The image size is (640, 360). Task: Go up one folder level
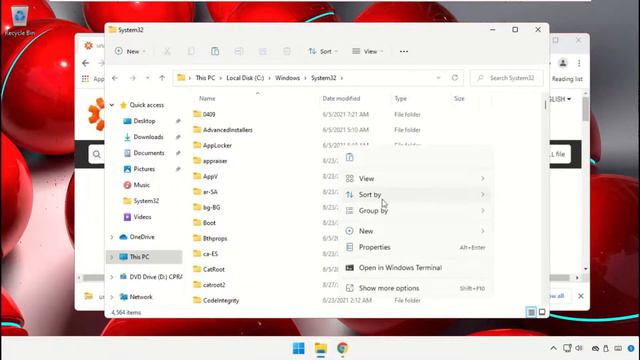coord(162,78)
